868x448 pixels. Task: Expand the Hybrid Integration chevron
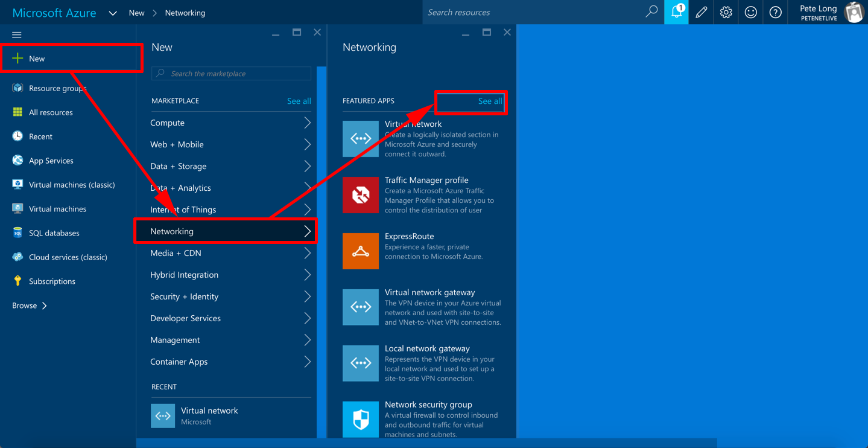308,275
